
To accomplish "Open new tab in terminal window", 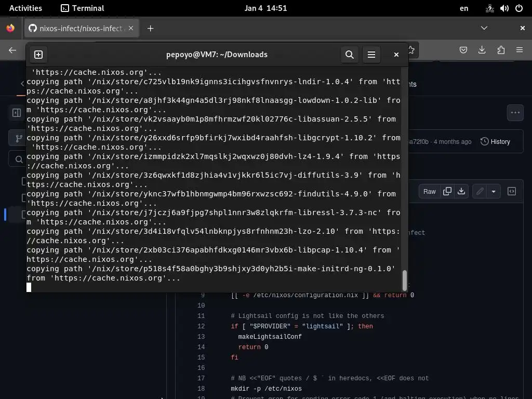I will [38, 55].
